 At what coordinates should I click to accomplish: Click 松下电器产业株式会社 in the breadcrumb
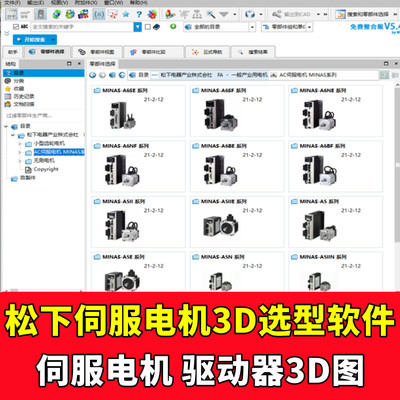pyautogui.click(x=186, y=75)
